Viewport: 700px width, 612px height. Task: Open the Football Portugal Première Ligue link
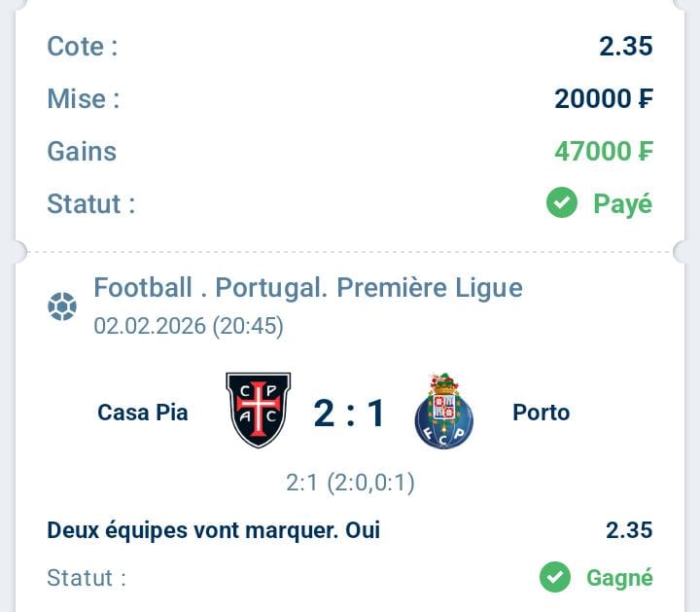(x=307, y=288)
